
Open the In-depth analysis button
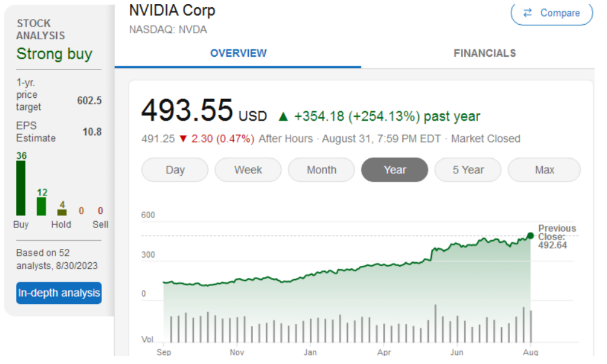[59, 293]
